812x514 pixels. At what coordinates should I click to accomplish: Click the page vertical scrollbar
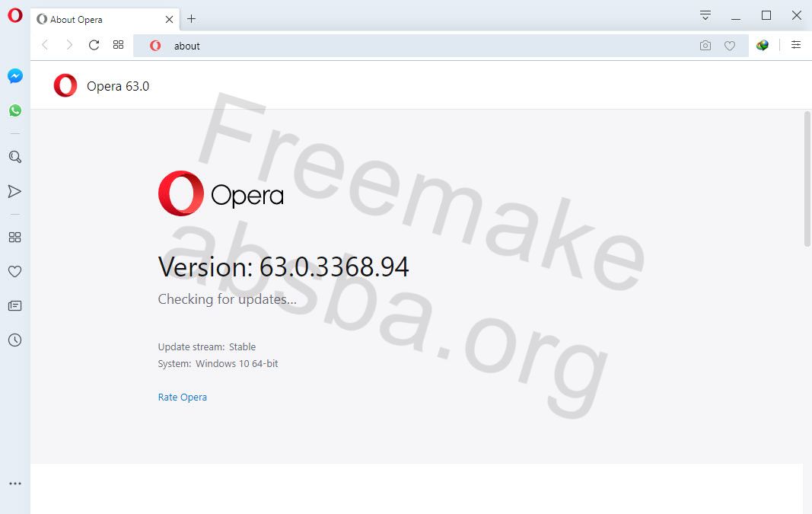(807, 179)
